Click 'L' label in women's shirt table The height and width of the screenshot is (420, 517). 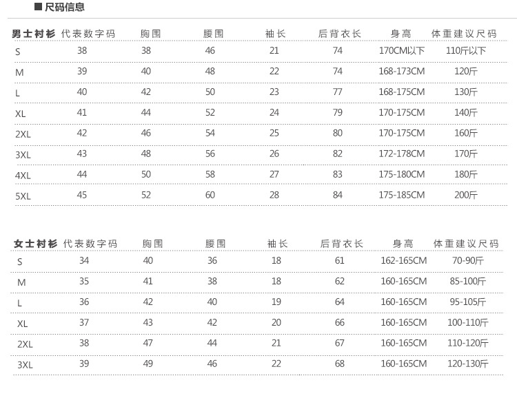click(x=19, y=303)
